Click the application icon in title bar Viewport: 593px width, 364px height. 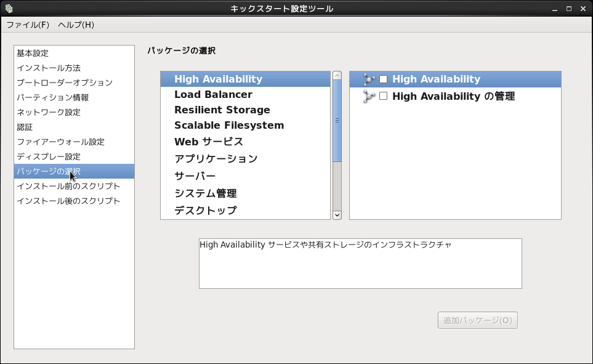[x=9, y=9]
